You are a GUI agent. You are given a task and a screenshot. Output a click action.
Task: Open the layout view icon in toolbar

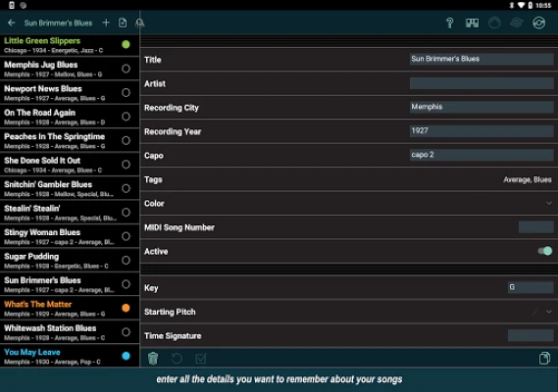click(x=472, y=24)
